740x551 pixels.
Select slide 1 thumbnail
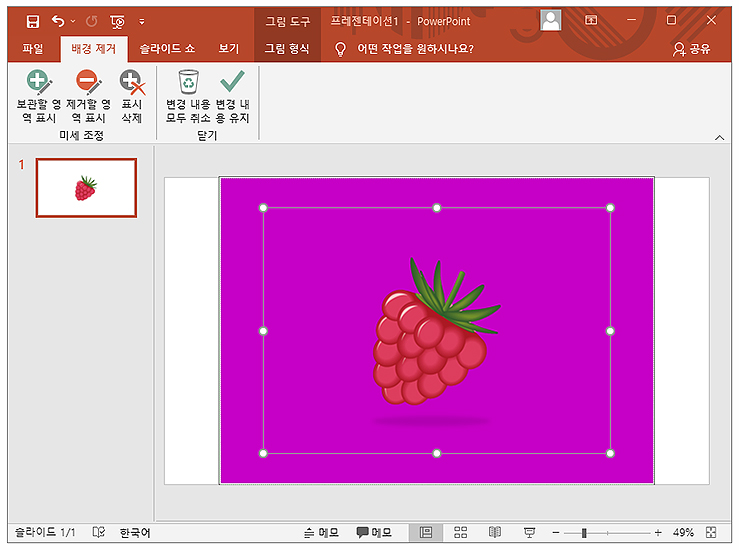click(x=86, y=188)
